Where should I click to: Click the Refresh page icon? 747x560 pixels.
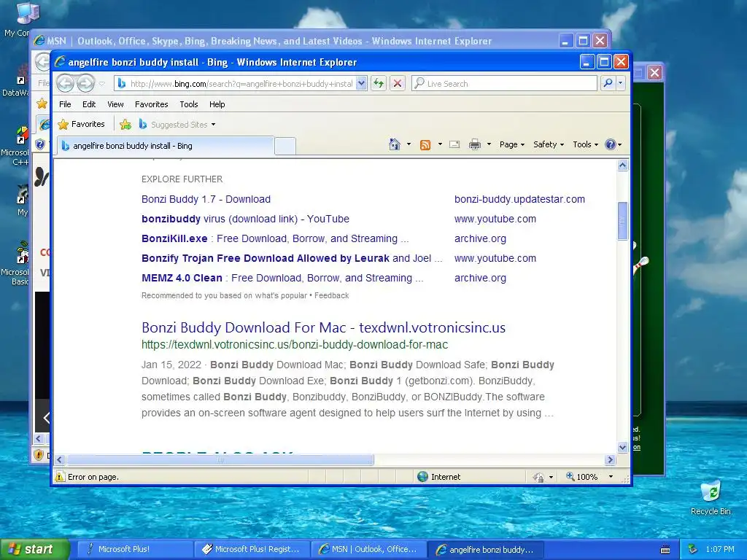click(379, 83)
